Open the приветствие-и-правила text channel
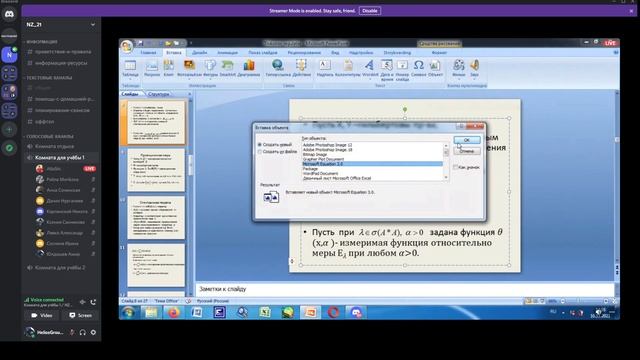The width and height of the screenshot is (640, 360). (60, 52)
